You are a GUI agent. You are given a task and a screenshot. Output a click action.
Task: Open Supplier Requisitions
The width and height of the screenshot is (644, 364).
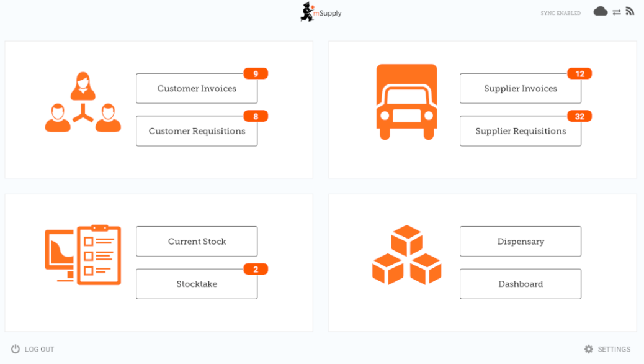[520, 131]
